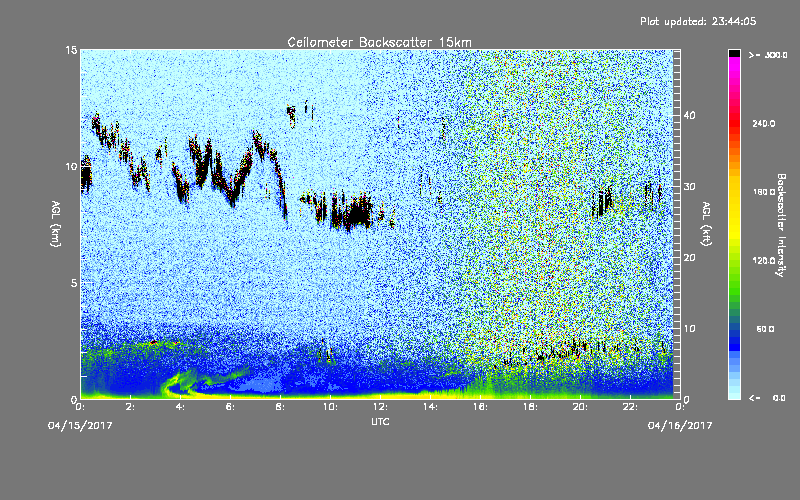
Task: Click the 14: hour tick label
Action: coord(430,407)
